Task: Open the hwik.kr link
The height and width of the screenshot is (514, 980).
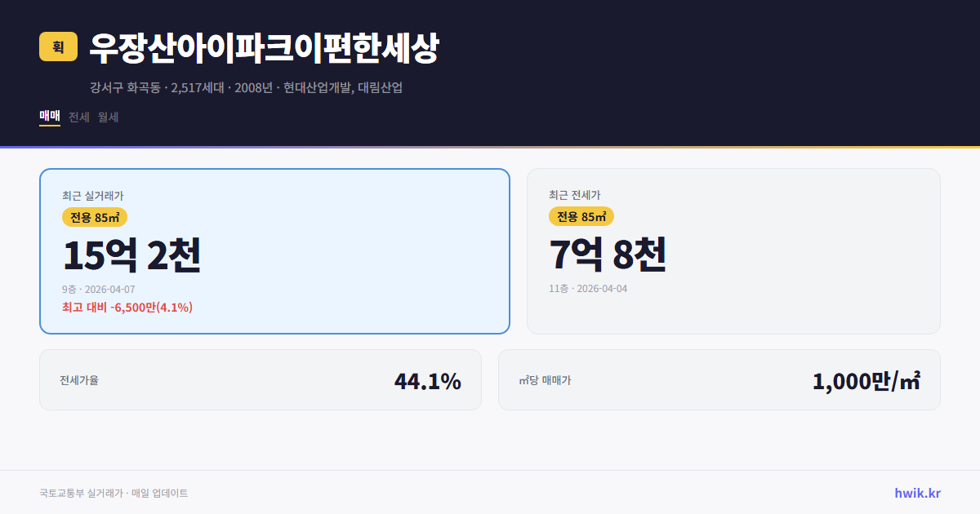Action: pyautogui.click(x=916, y=493)
